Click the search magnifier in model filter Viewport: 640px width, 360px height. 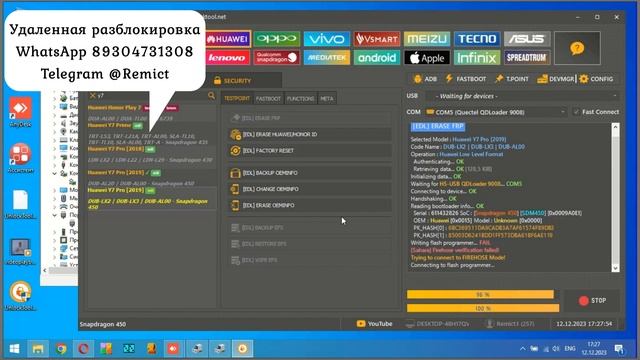[x=211, y=96]
